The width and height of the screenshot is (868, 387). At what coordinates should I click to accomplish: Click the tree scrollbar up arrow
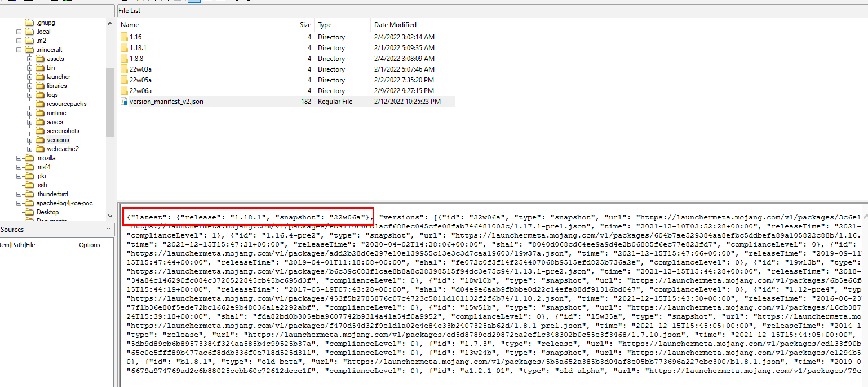tap(110, 23)
